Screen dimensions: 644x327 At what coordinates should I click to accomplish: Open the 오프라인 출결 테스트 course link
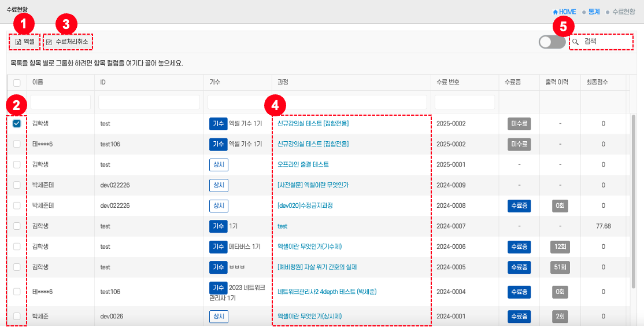(x=303, y=164)
